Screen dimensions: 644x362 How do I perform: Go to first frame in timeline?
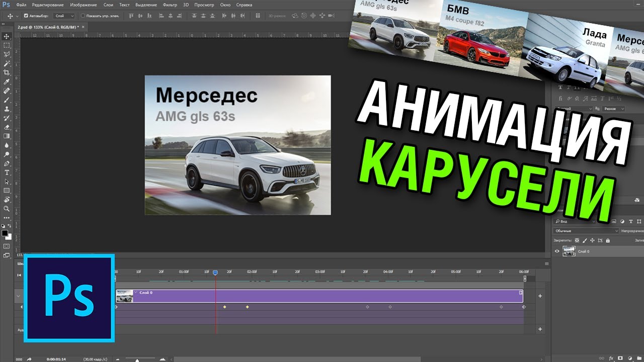click(x=19, y=275)
